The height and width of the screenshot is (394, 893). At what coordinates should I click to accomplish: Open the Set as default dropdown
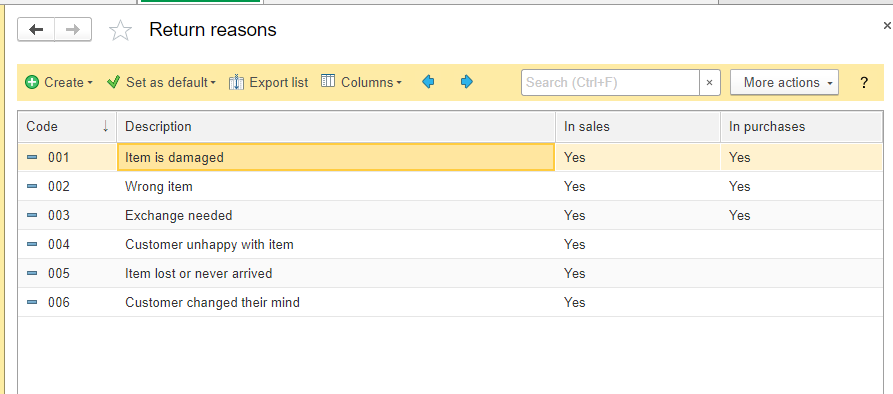[162, 83]
